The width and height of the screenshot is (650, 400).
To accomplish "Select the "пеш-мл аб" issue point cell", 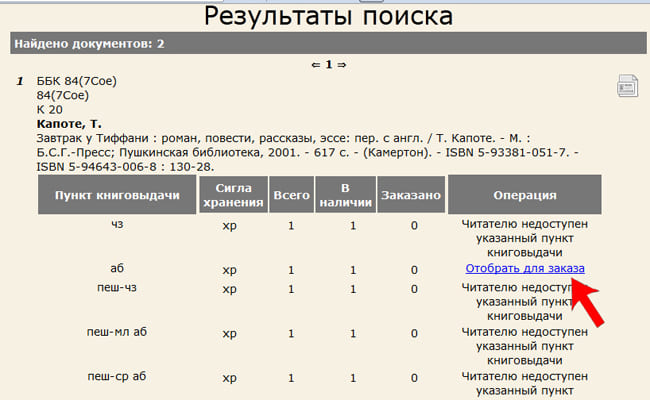I will (x=117, y=332).
